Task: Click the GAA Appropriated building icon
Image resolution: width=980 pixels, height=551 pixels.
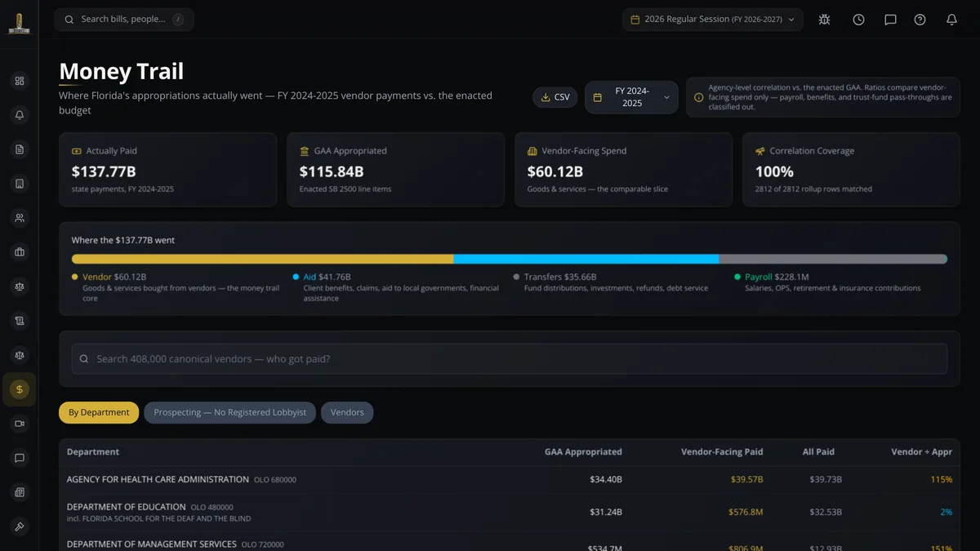Action: coord(305,151)
